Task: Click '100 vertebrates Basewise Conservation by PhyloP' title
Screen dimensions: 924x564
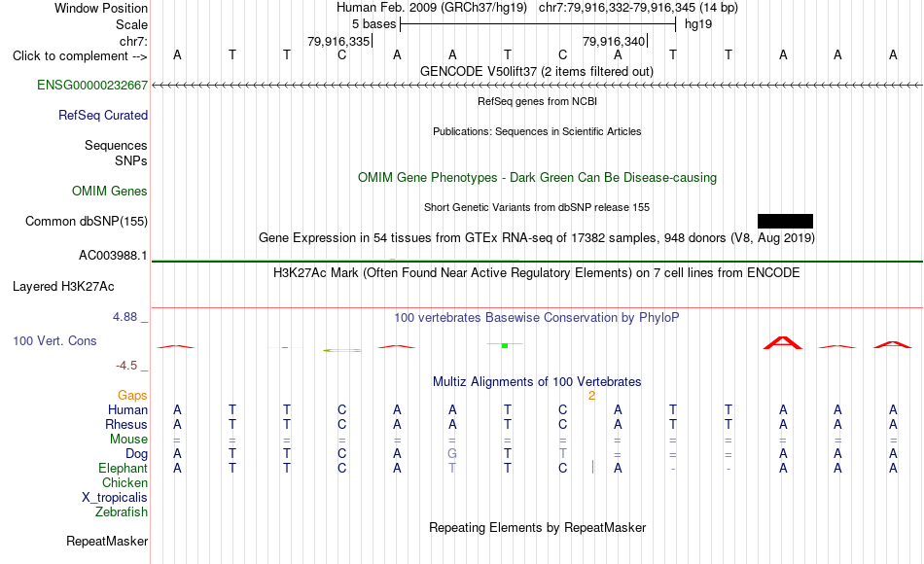Action: click(x=537, y=318)
